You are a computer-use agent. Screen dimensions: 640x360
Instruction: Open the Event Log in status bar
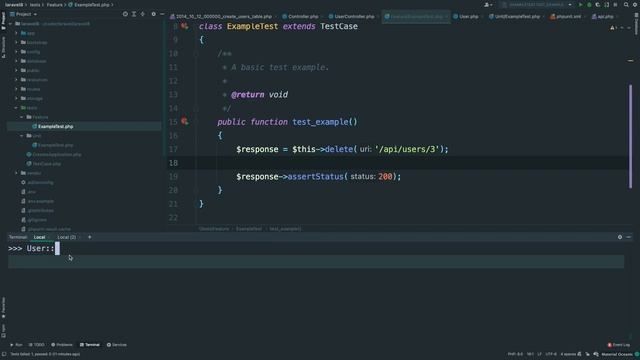coord(618,345)
